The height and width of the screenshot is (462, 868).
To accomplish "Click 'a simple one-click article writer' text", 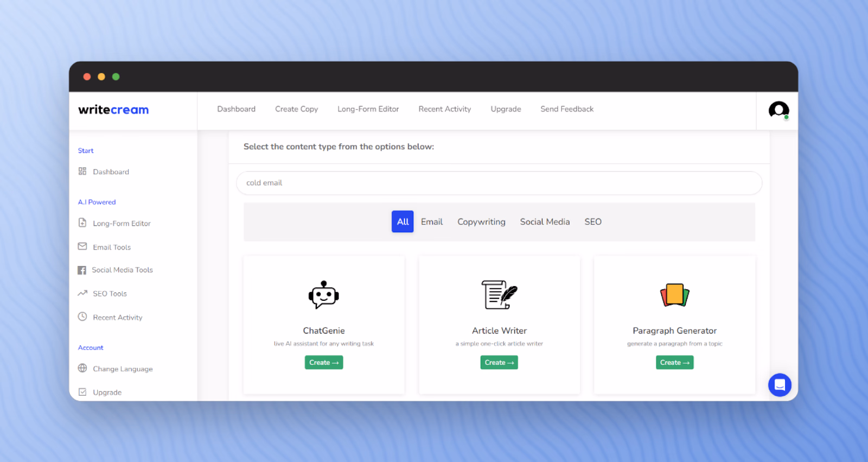I will pyautogui.click(x=499, y=344).
